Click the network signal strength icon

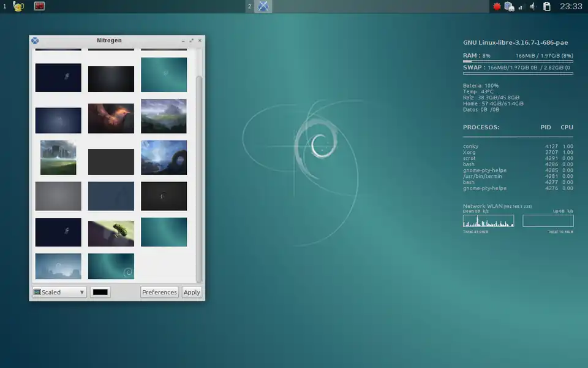[521, 7]
